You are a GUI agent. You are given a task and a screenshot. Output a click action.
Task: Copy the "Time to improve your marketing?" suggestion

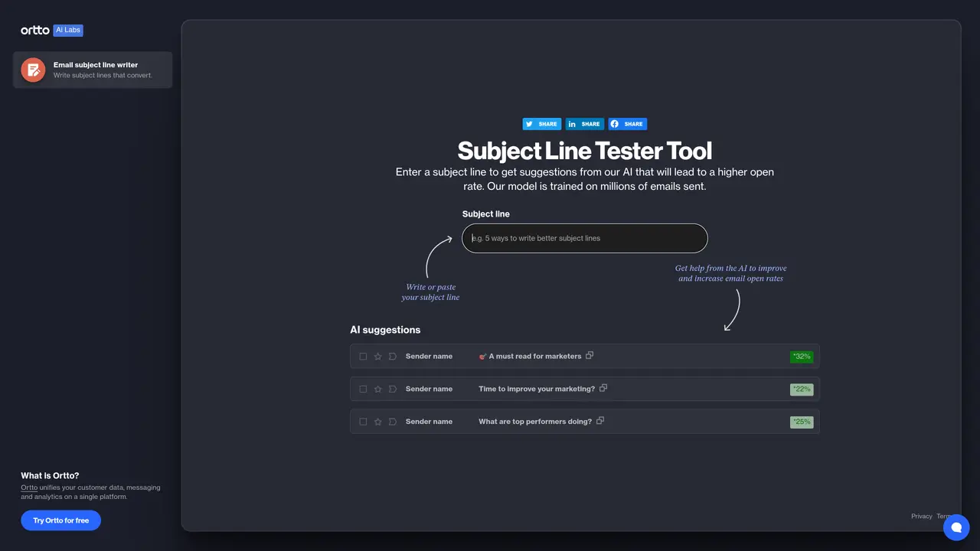[603, 388]
